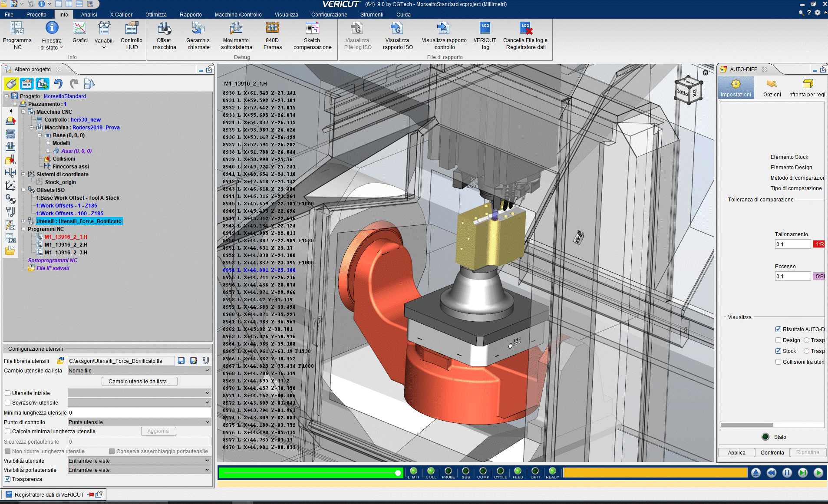Toggle the Stock checkbox
This screenshot has width=828, height=504.
tap(778, 351)
